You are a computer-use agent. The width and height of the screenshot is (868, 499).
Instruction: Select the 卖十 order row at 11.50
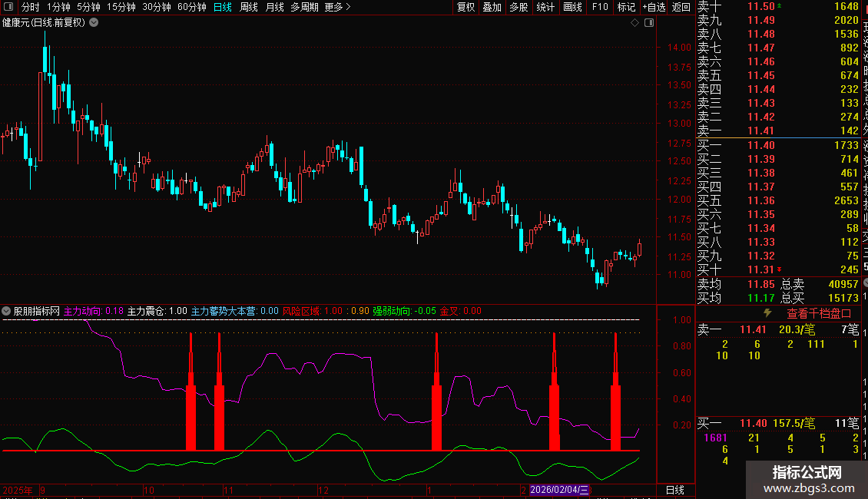778,7
